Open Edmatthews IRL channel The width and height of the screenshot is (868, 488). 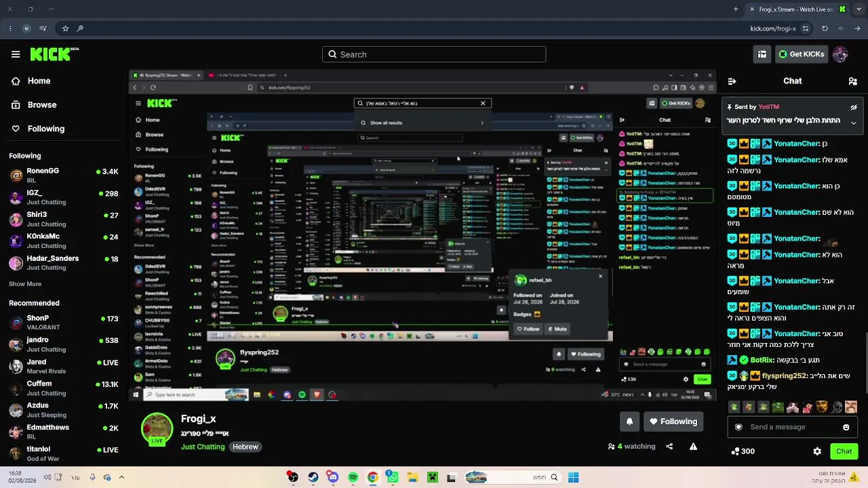[64, 431]
